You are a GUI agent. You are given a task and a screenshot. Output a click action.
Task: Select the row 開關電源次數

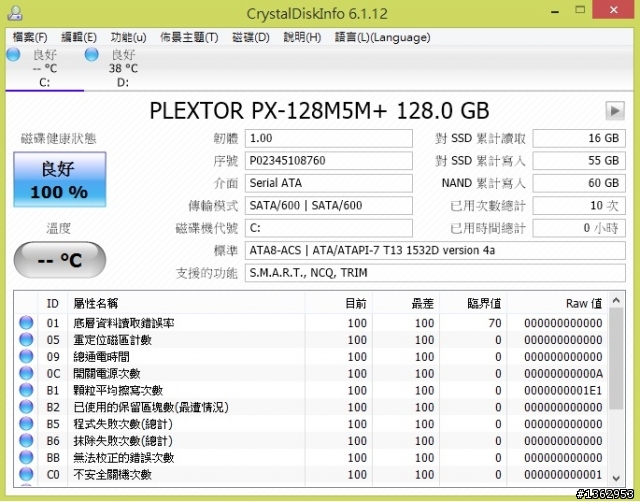pos(312,373)
